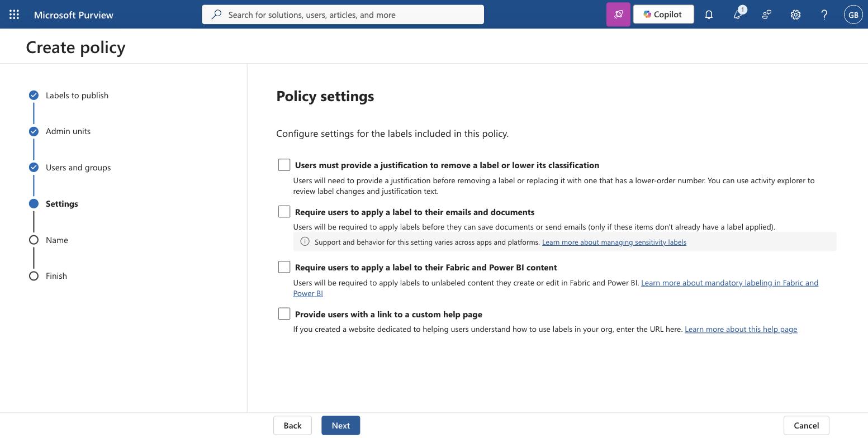Select the Name step
The image size is (868, 438).
[x=57, y=240]
